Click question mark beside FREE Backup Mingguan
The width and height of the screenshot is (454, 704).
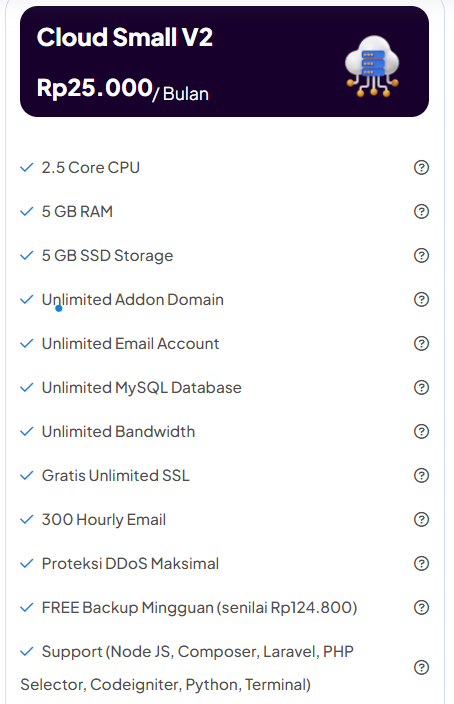(421, 607)
